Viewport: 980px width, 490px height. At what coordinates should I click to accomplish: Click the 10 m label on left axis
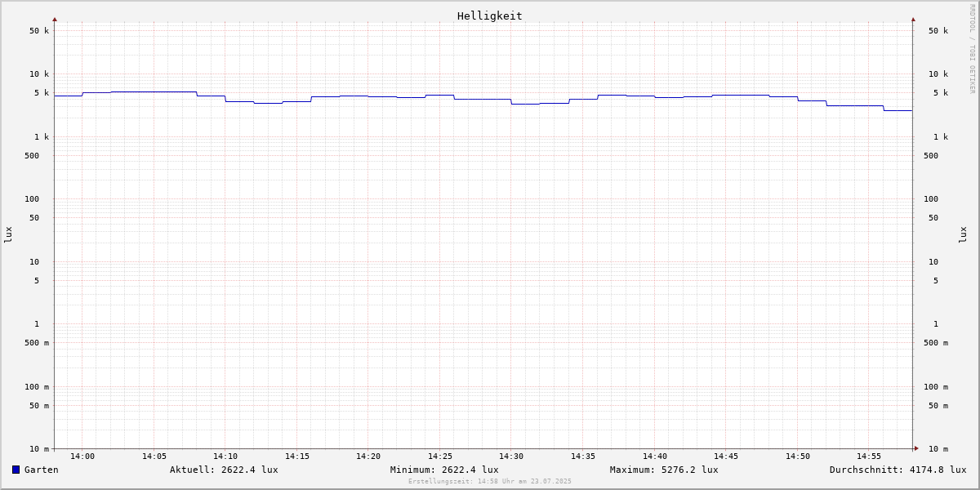[39, 449]
